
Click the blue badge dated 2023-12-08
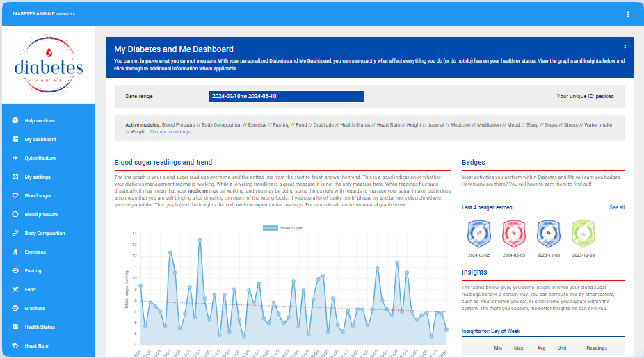[549, 234]
